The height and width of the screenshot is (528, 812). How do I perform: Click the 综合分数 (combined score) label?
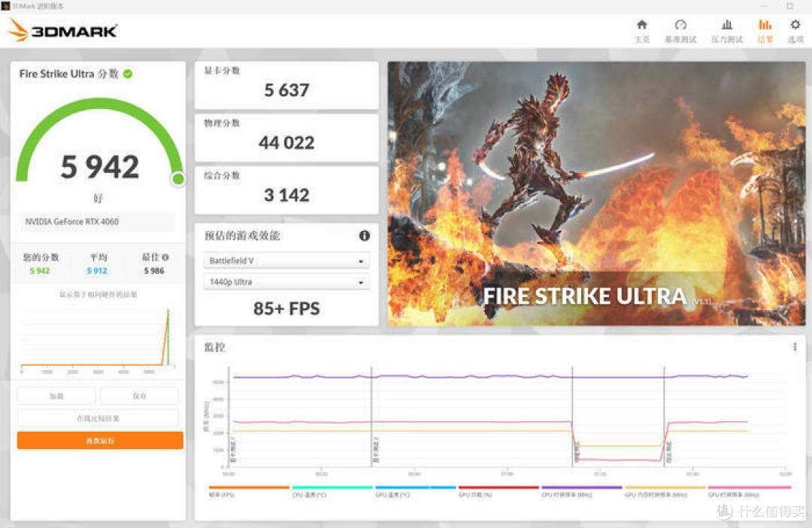pos(222,175)
